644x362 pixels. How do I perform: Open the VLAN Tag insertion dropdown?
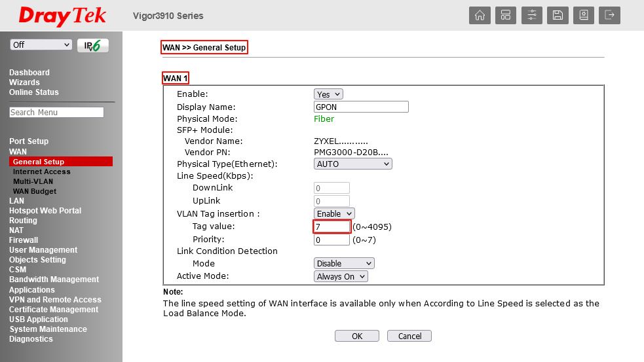[334, 214]
